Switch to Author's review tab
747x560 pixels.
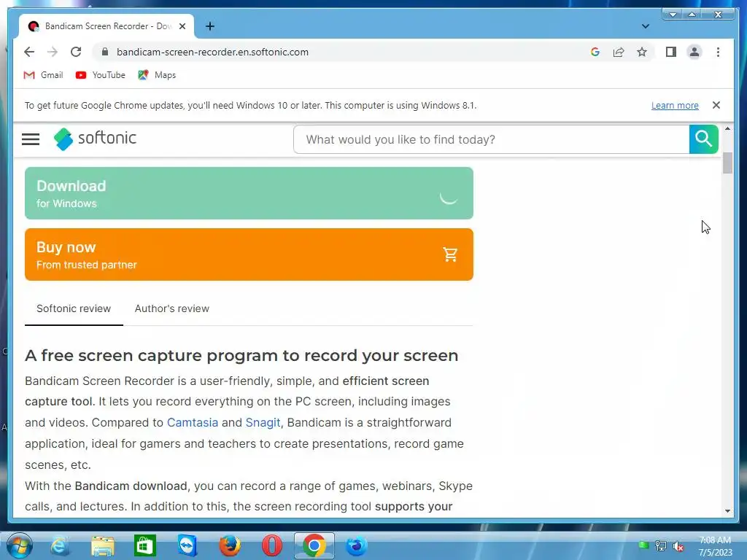(172, 308)
